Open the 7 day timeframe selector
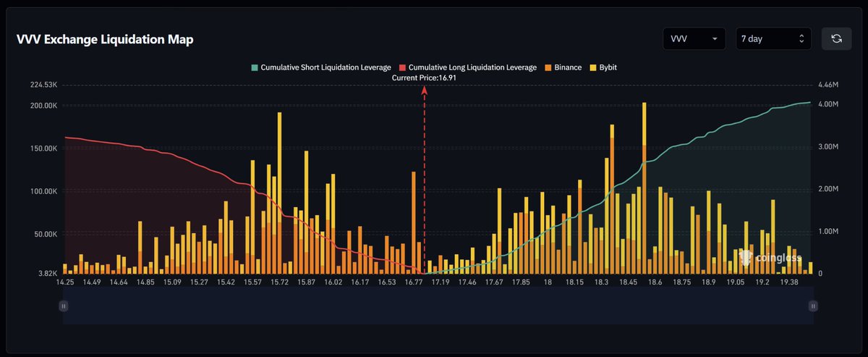The width and height of the screenshot is (868, 357). 774,38
